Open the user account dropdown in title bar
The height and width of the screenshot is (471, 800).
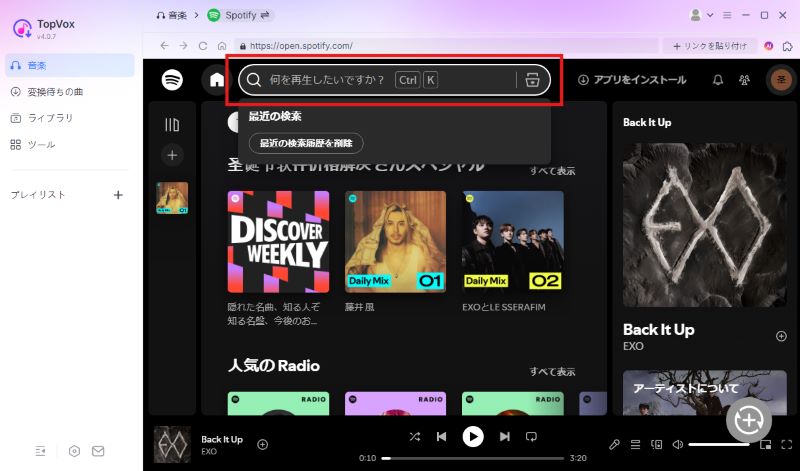point(701,16)
